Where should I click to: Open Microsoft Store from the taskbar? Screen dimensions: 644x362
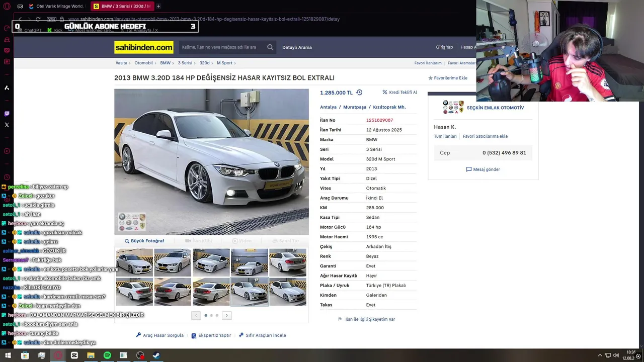25,355
